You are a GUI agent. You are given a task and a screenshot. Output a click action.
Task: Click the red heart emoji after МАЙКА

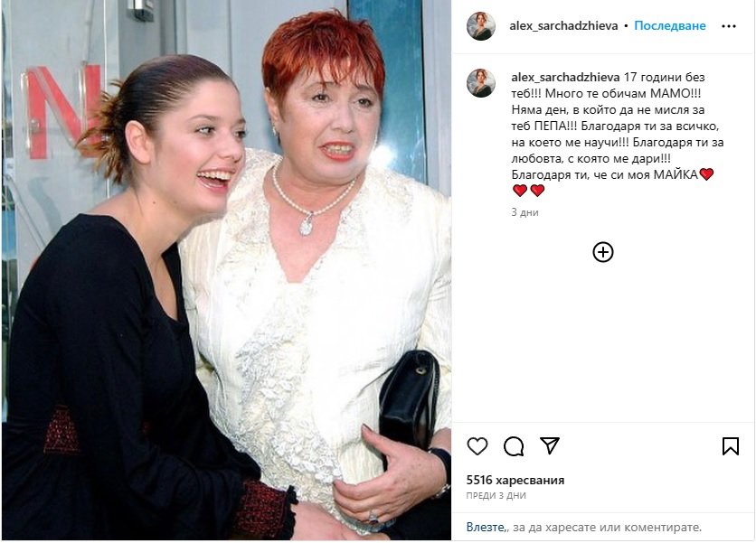tap(706, 174)
